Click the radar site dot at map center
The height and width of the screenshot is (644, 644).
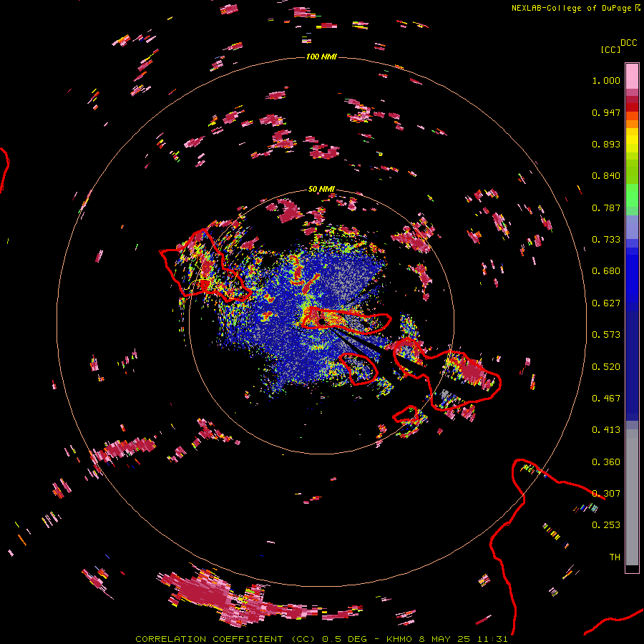click(322, 321)
